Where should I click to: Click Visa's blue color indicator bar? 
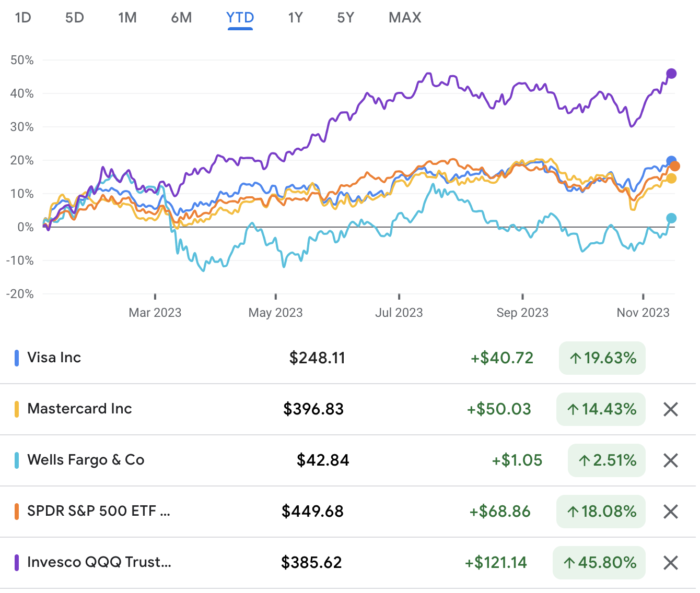(x=17, y=358)
